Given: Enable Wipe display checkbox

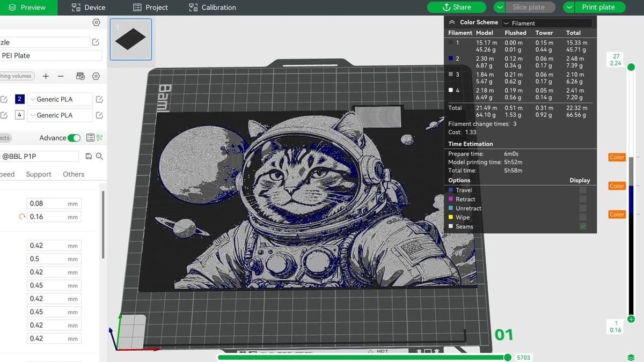Looking at the screenshot, I should tap(583, 217).
